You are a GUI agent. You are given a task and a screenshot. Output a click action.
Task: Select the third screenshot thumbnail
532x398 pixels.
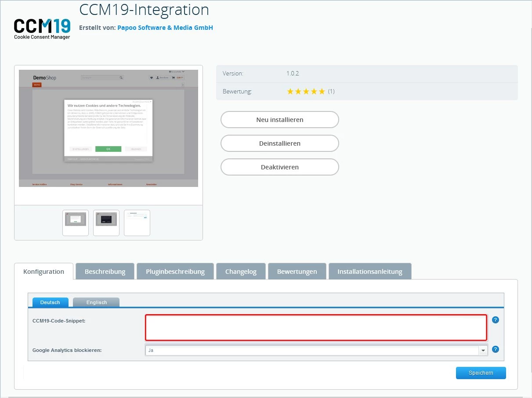pyautogui.click(x=137, y=222)
